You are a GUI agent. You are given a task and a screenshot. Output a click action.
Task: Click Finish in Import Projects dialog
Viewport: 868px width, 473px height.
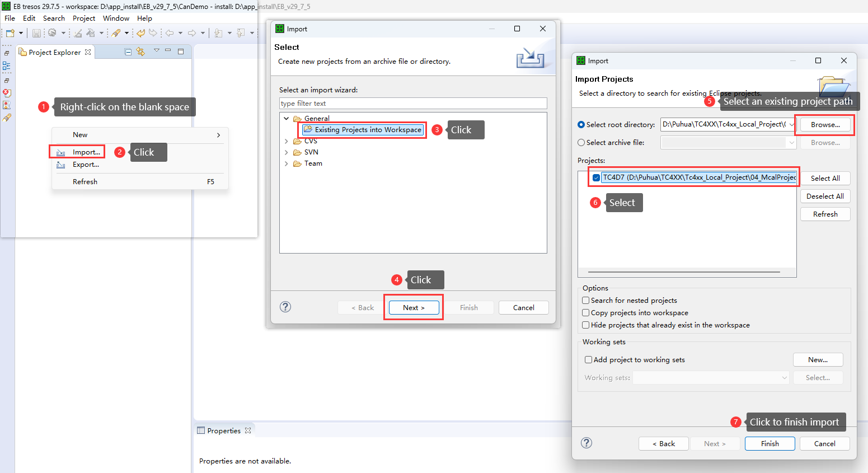click(x=770, y=443)
